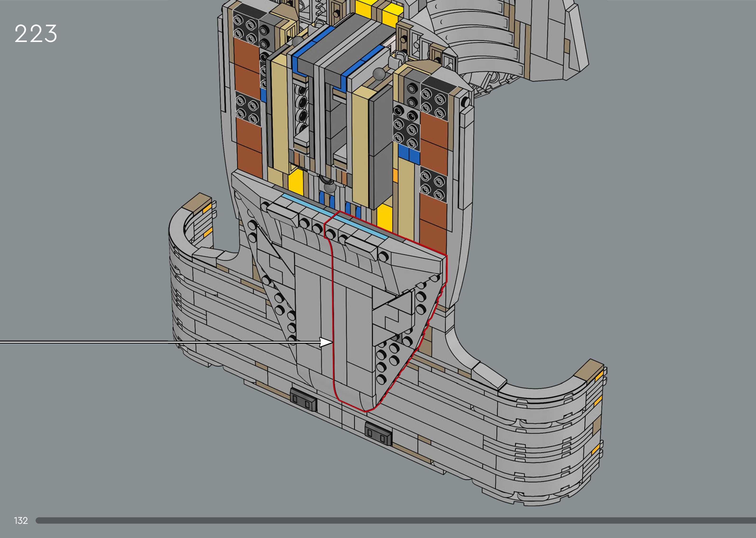
Task: Click the step number 223
Action: pos(36,34)
